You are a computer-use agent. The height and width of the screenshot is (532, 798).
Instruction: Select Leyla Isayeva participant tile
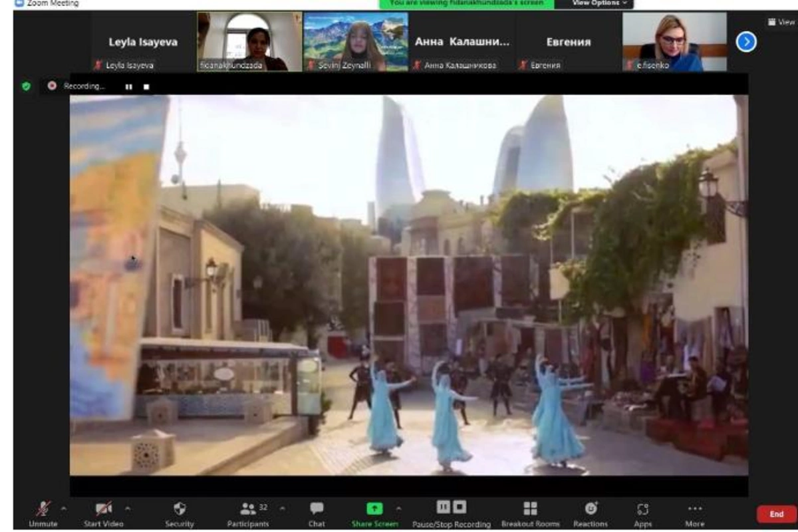click(143, 41)
